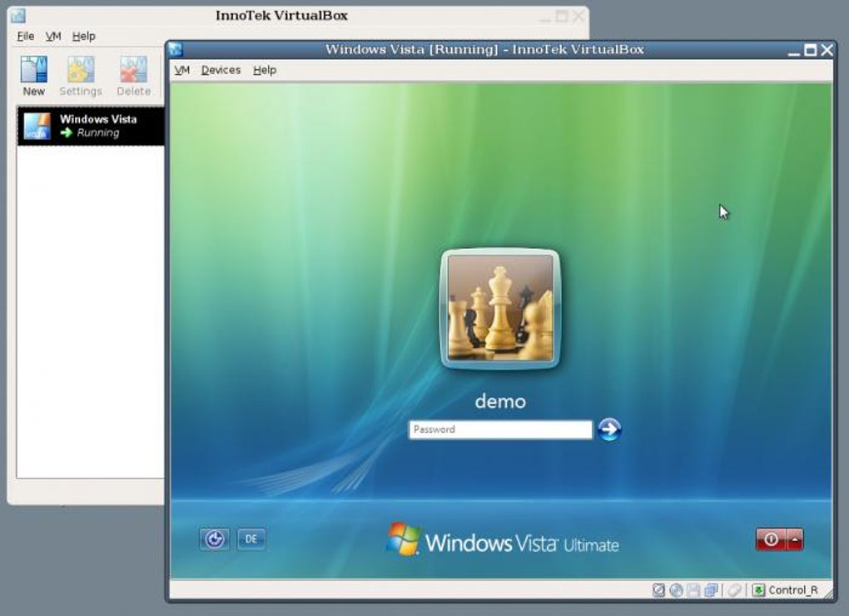Click the Password input field
This screenshot has height=616, width=849.
[500, 430]
